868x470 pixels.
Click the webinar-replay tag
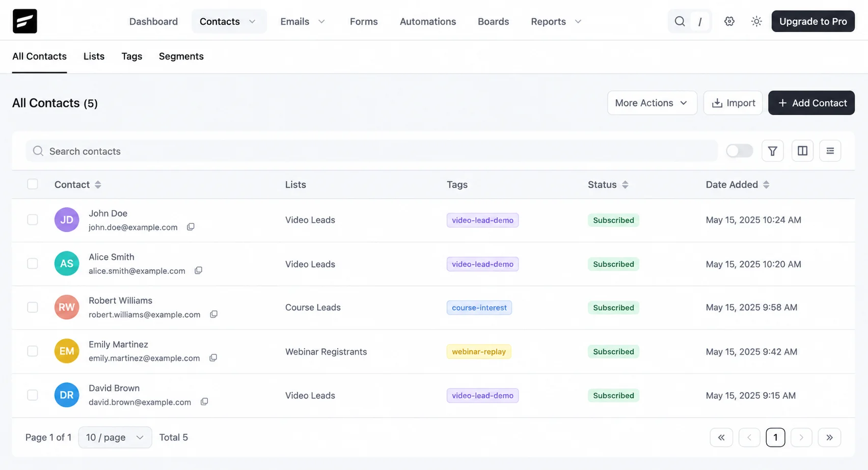click(x=479, y=351)
